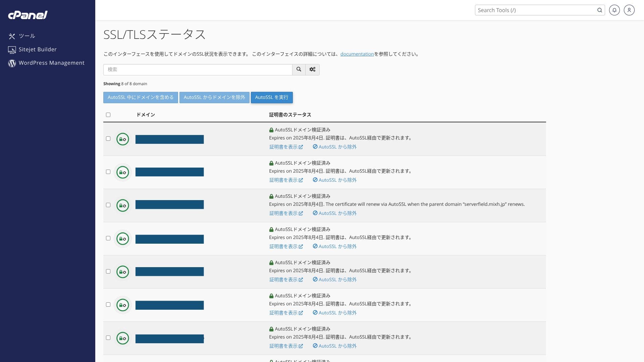Open the gears search settings button
Image resolution: width=644 pixels, height=362 pixels.
click(312, 69)
